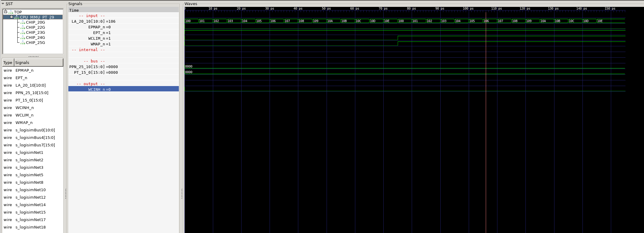This screenshot has height=233, width=644.
Task: Select the highlighted WCINH_n =0 trace row
Action: [124, 89]
